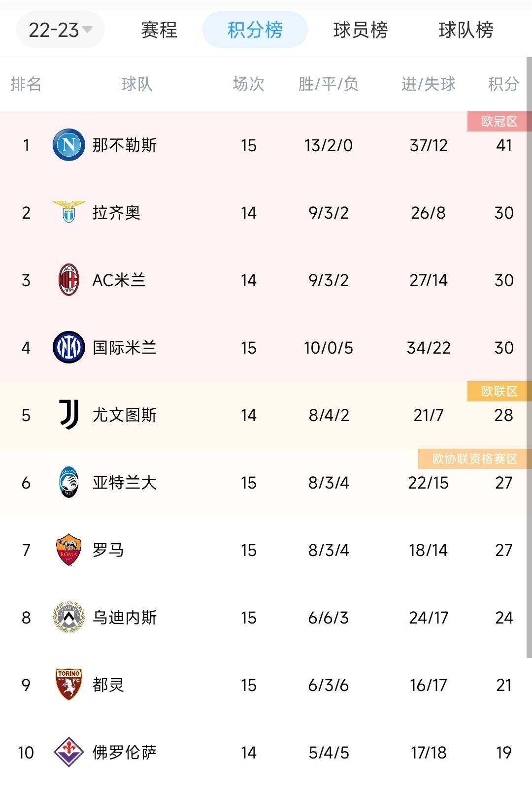Tap the Napoli club crest
The image size is (532, 790).
pos(69,145)
